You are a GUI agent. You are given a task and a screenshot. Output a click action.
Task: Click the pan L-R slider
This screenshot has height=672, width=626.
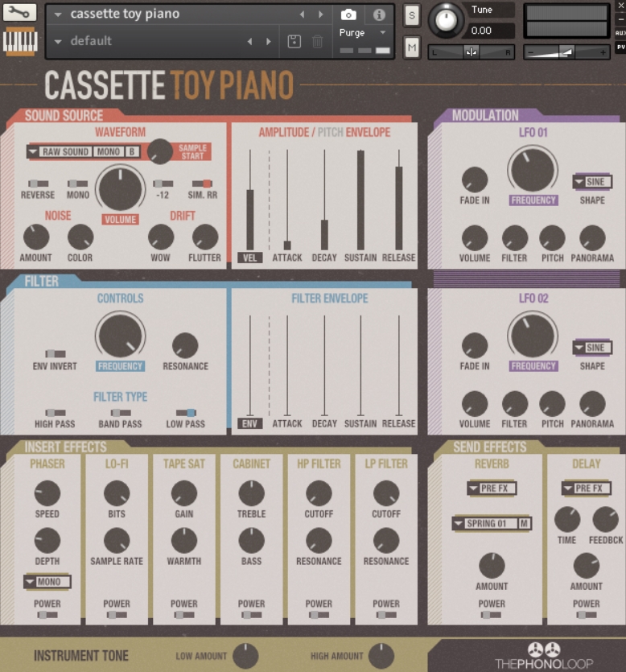click(x=472, y=53)
